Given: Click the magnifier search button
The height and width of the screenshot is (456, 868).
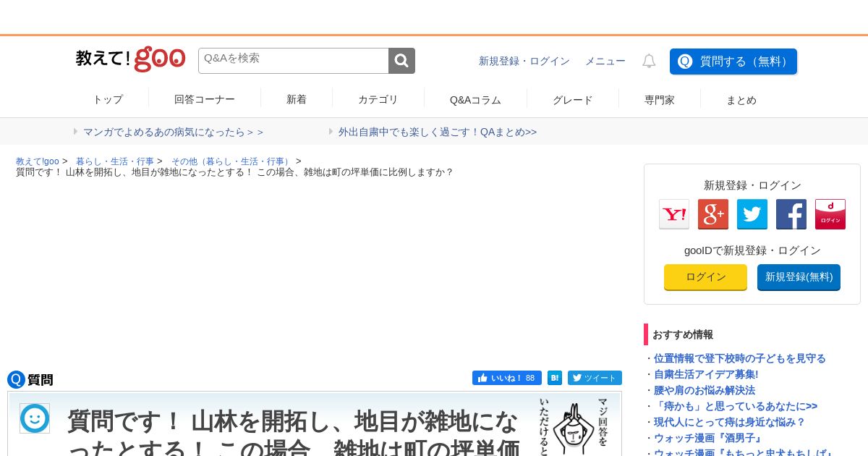Looking at the screenshot, I should [x=401, y=61].
